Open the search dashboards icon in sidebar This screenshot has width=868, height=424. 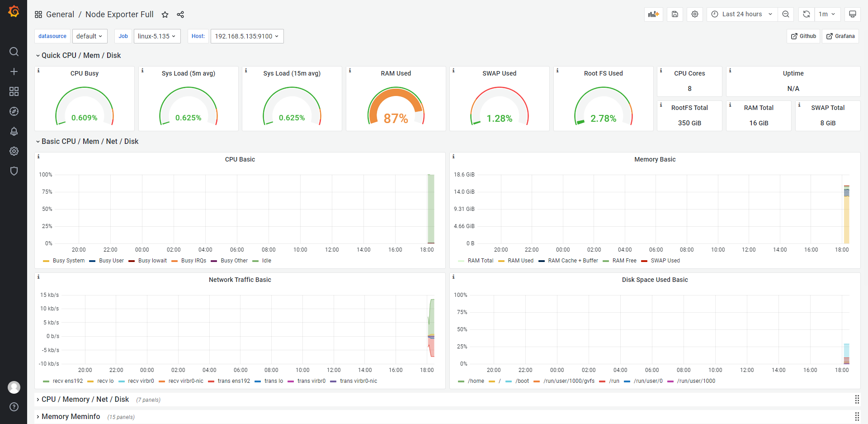click(x=14, y=52)
